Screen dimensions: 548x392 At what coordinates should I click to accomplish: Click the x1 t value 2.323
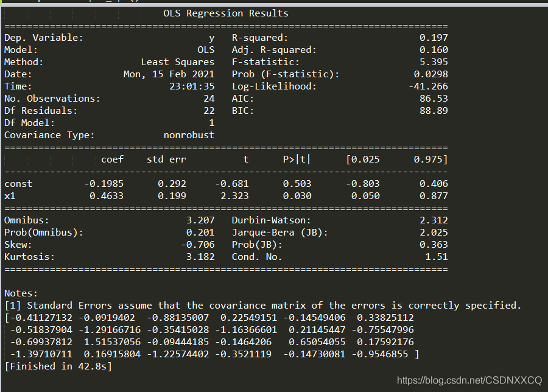coord(234,196)
